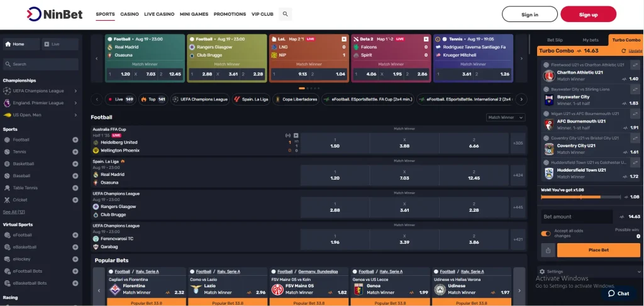Click the plus icon next to Tennis
This screenshot has height=306, width=644.
pyautogui.click(x=75, y=151)
